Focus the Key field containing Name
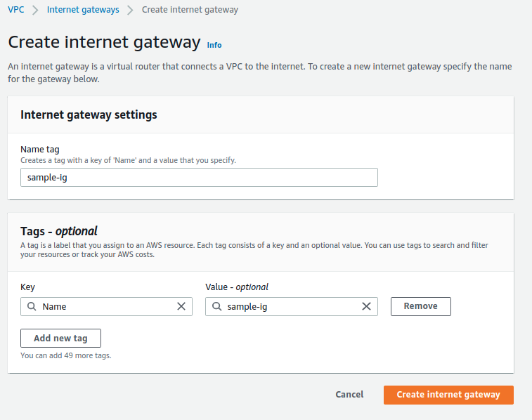 (105, 306)
